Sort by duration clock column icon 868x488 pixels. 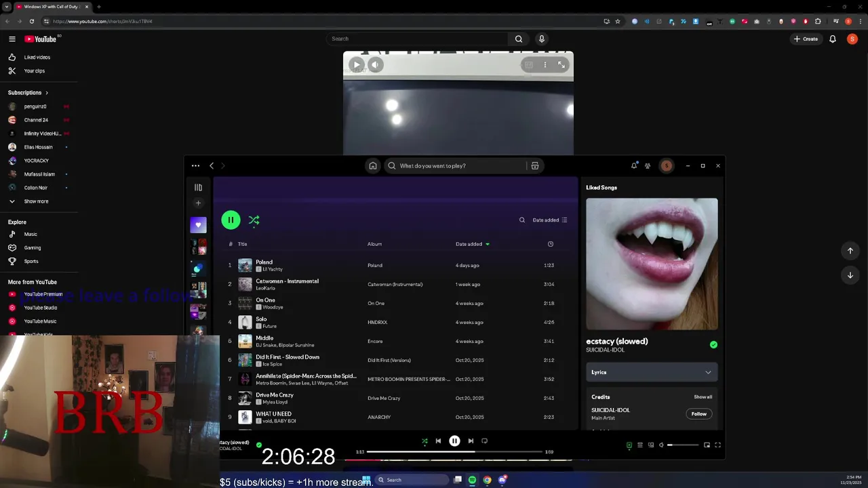(550, 244)
